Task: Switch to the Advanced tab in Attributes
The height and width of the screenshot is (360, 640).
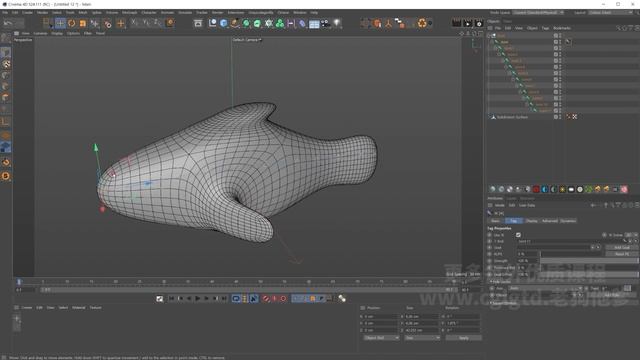Action: 549,221
